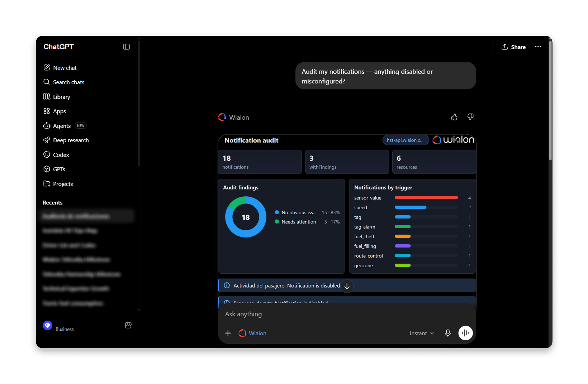Give the Wialon response a thumbs down

pyautogui.click(x=470, y=117)
